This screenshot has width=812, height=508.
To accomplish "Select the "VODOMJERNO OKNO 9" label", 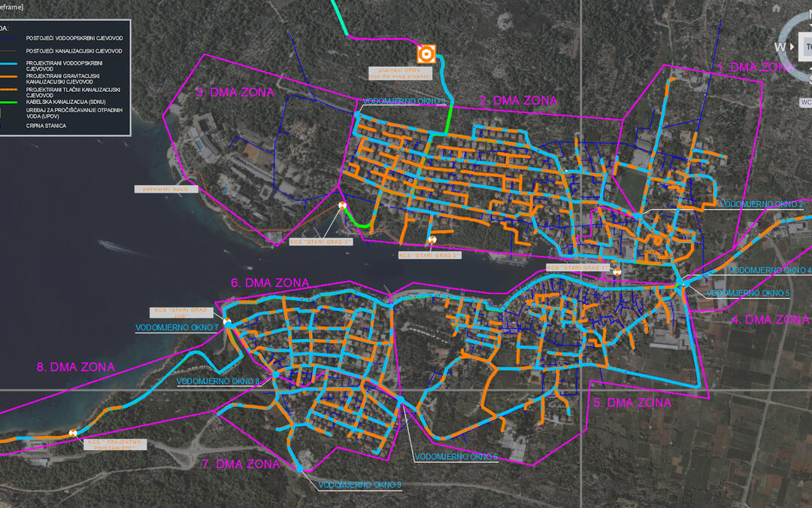I will pos(359,485).
